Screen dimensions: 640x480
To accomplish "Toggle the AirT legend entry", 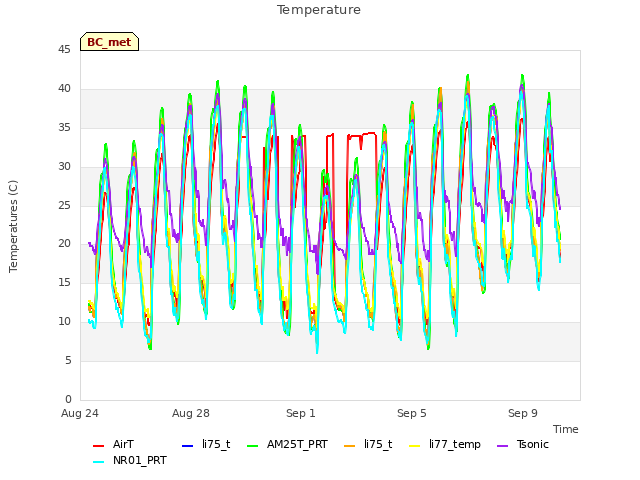I will (x=113, y=444).
